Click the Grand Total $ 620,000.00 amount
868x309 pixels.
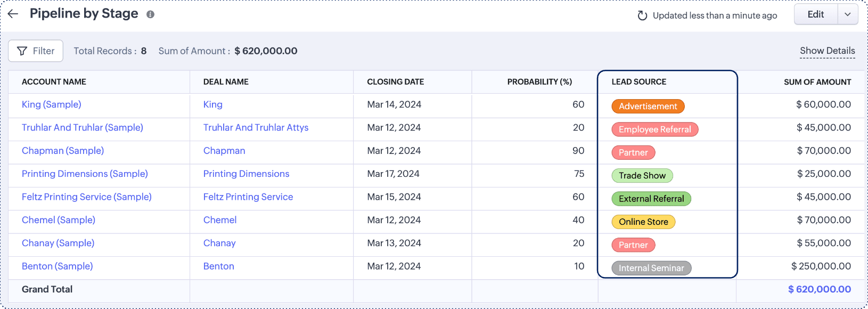pyautogui.click(x=819, y=289)
